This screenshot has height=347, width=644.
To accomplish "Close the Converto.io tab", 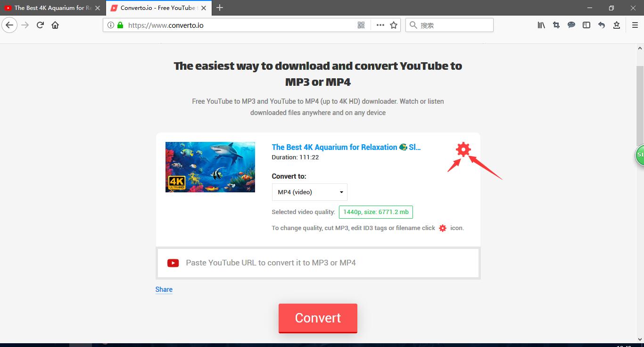I will point(204,8).
